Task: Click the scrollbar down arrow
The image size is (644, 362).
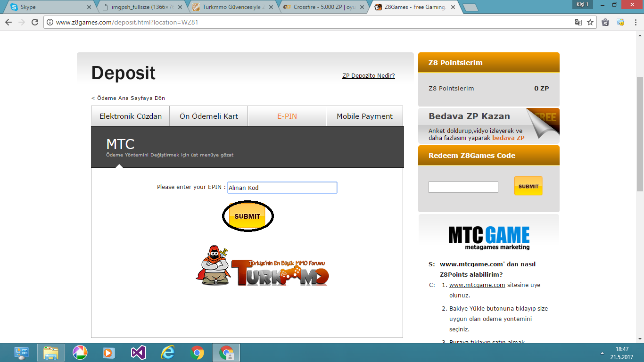Action: (x=640, y=339)
